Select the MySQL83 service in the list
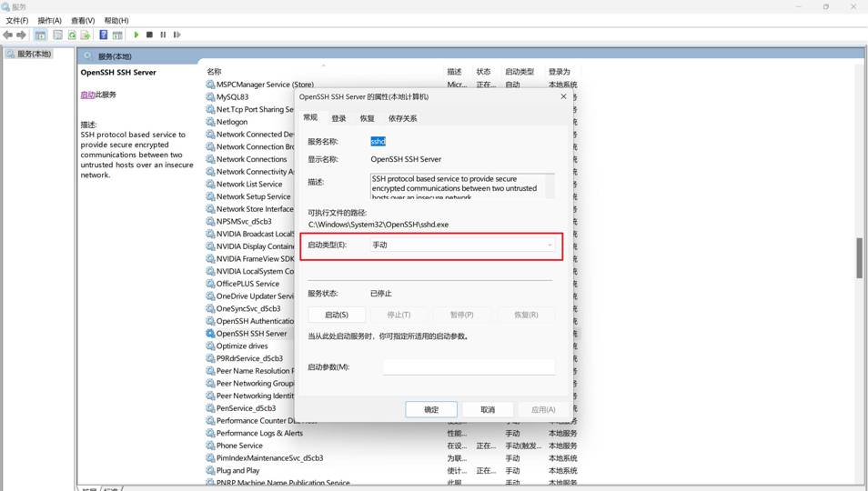The width and height of the screenshot is (868, 491). [x=232, y=96]
